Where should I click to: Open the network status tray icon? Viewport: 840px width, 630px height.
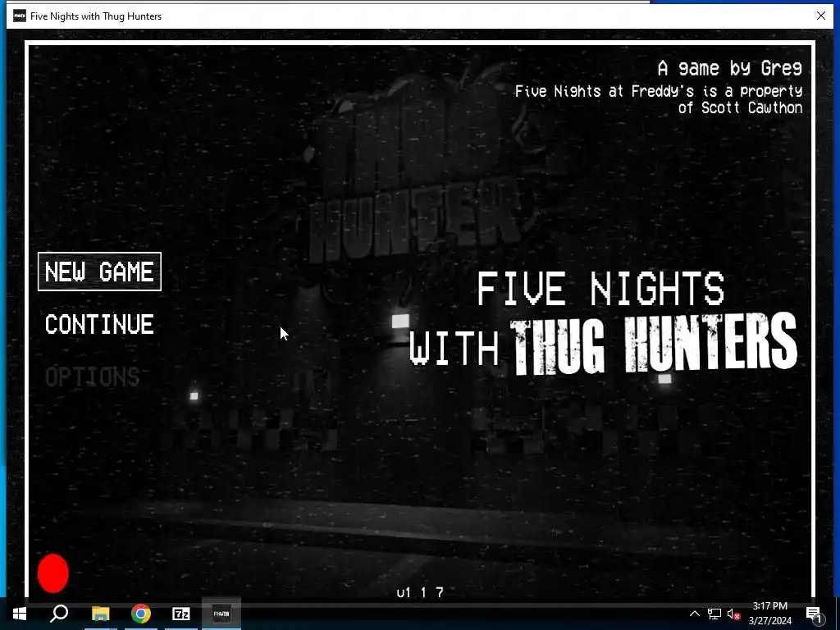tap(714, 614)
